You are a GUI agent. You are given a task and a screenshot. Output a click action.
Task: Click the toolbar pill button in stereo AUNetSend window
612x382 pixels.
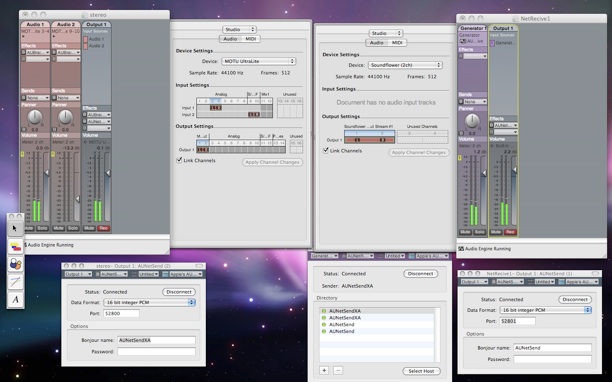pos(199,266)
